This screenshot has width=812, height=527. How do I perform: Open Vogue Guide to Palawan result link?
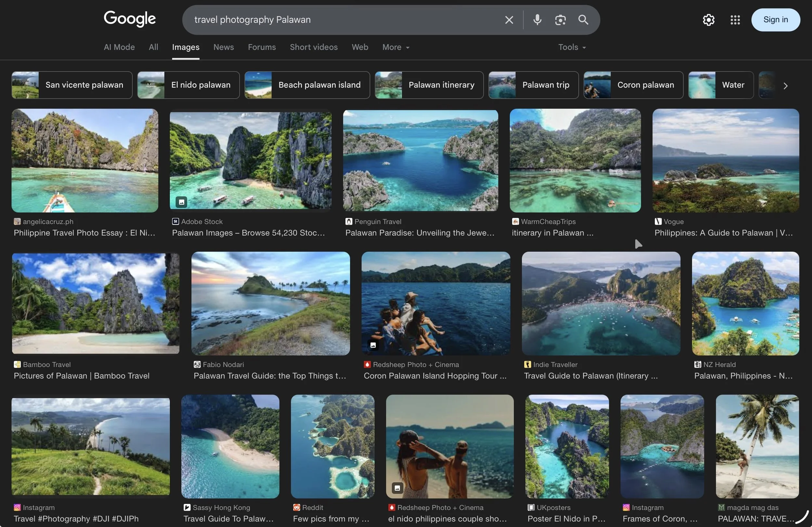point(723,232)
